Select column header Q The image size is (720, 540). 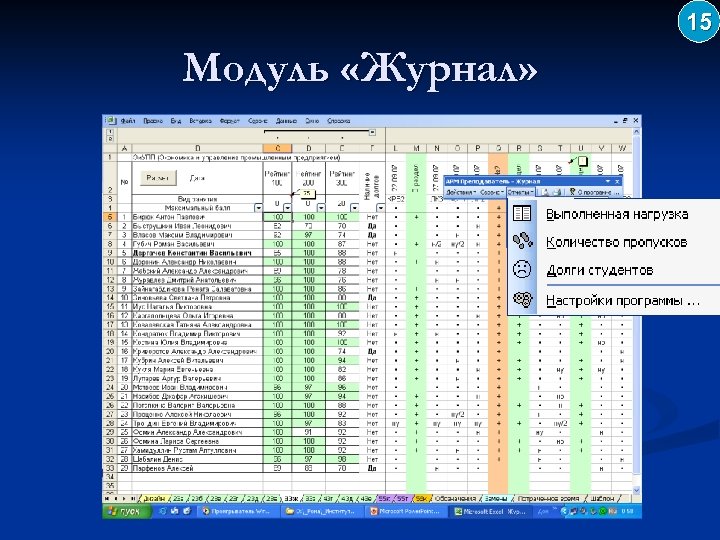coord(498,148)
